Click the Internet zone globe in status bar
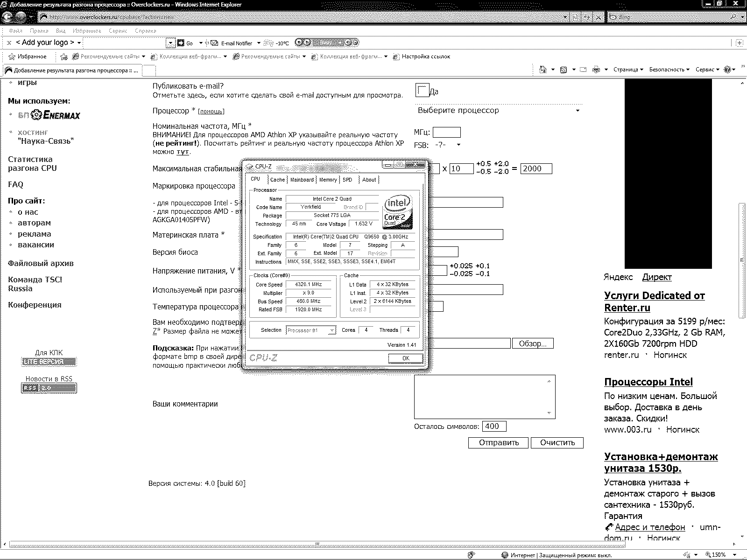Screen dimensions: 747x560 click(x=505, y=555)
